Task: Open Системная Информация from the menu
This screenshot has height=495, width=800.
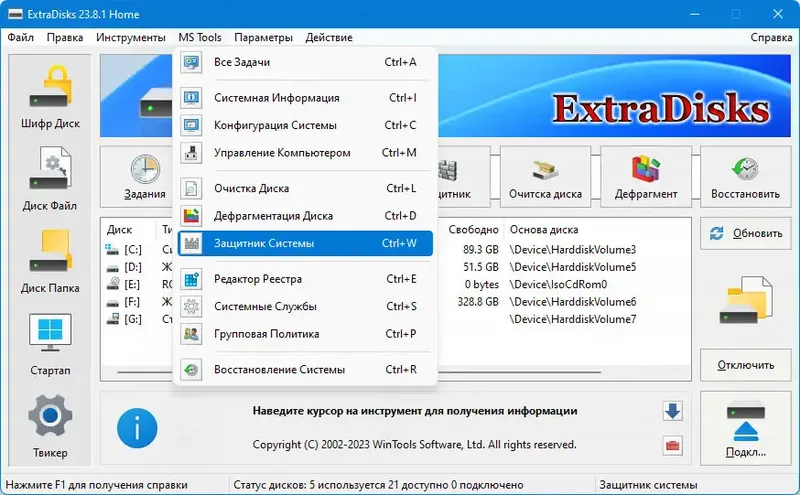Action: pos(305,97)
